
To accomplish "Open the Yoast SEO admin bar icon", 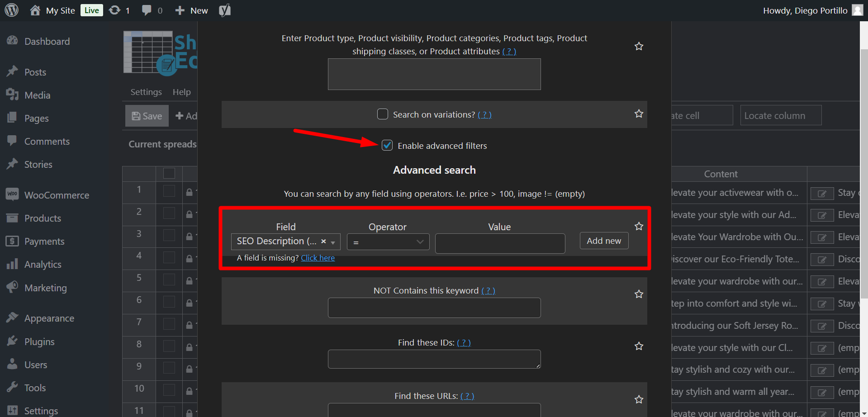I will click(225, 10).
